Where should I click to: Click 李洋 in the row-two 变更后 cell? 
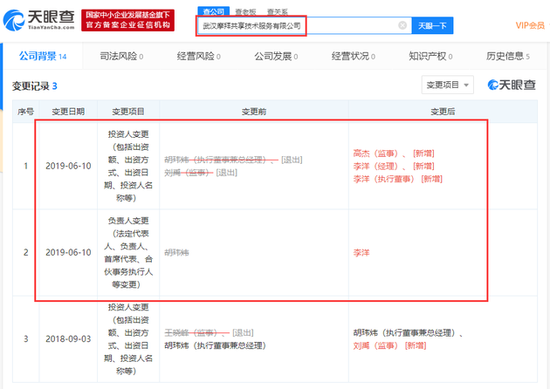[x=361, y=253]
